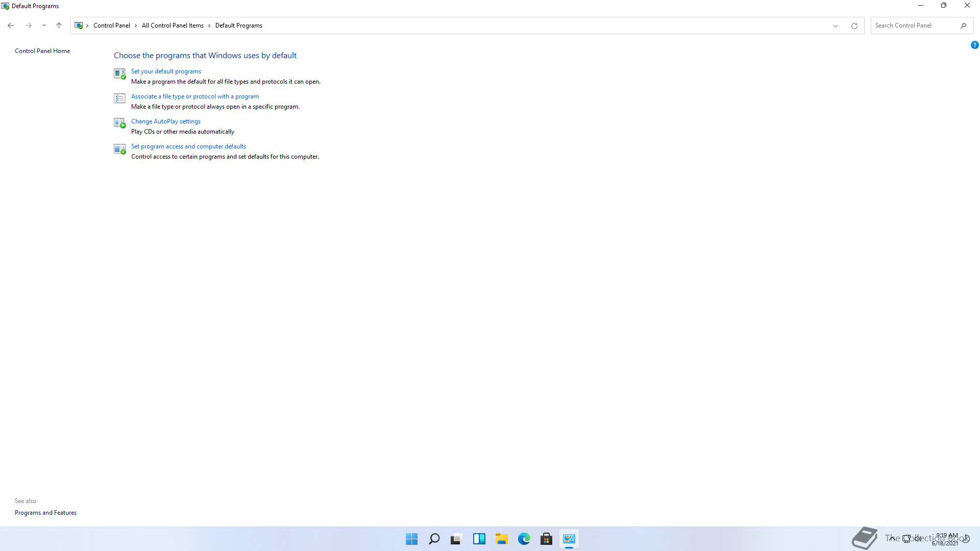
Task: Refresh the Default Programs page
Action: coord(854,26)
